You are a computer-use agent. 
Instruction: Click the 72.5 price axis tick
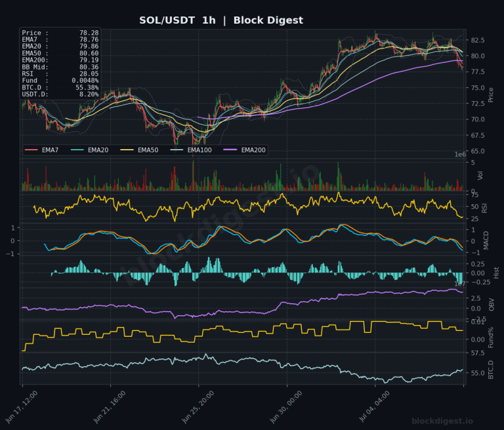[478, 104]
